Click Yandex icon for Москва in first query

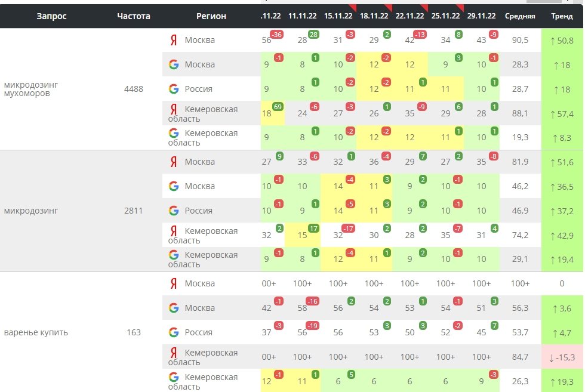pyautogui.click(x=174, y=40)
